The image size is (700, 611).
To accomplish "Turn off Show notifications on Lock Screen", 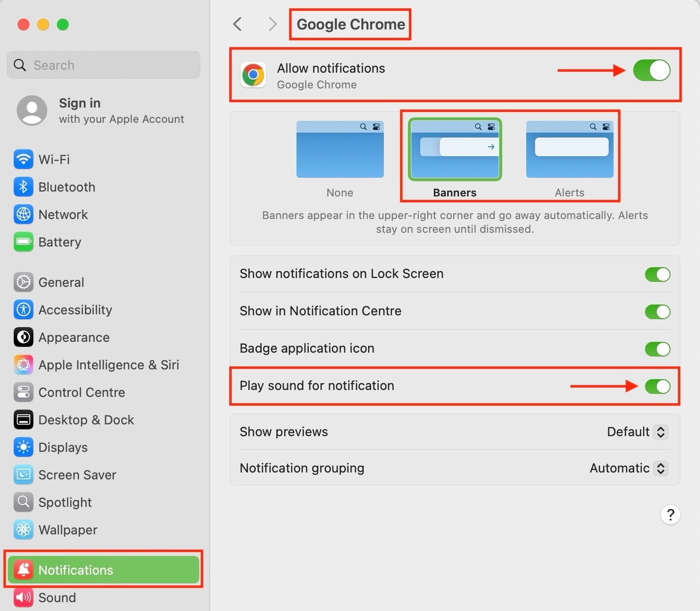I will click(x=657, y=275).
